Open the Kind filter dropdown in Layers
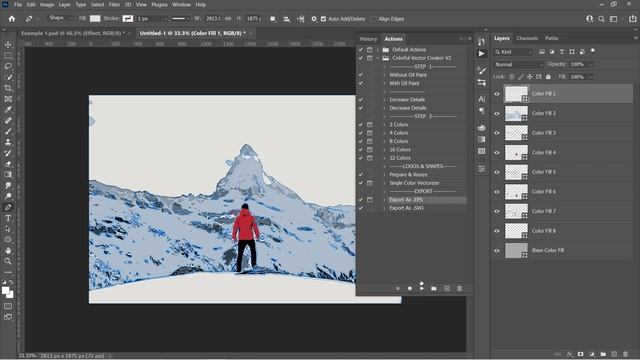640x360 pixels. (513, 52)
